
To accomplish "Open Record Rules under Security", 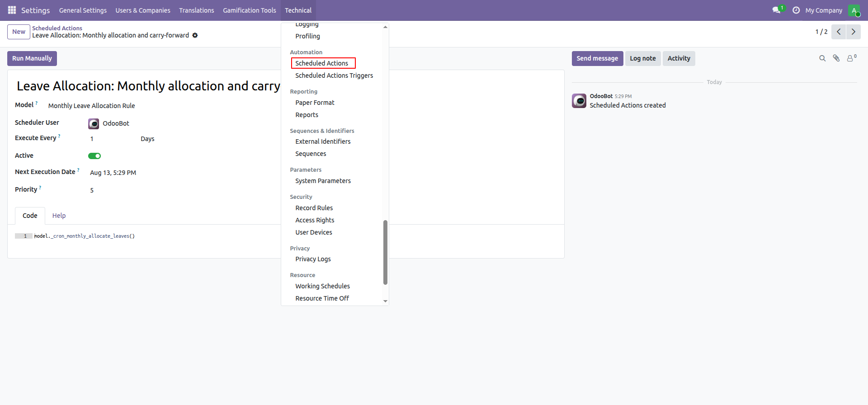I will tap(314, 208).
